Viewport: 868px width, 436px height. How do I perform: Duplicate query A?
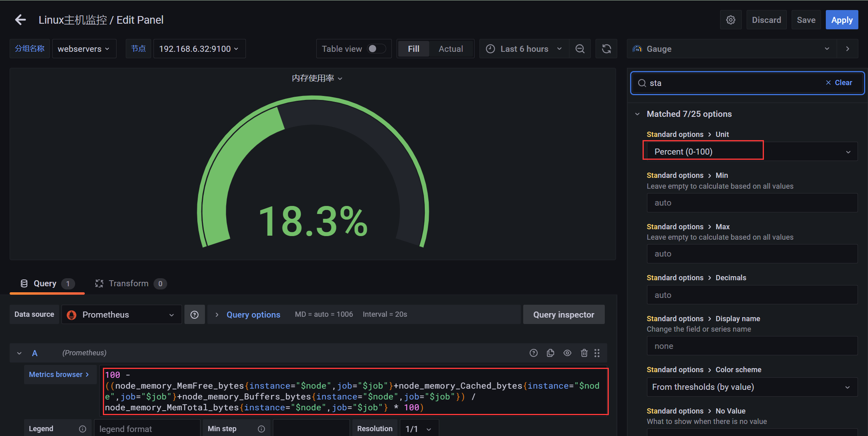551,353
